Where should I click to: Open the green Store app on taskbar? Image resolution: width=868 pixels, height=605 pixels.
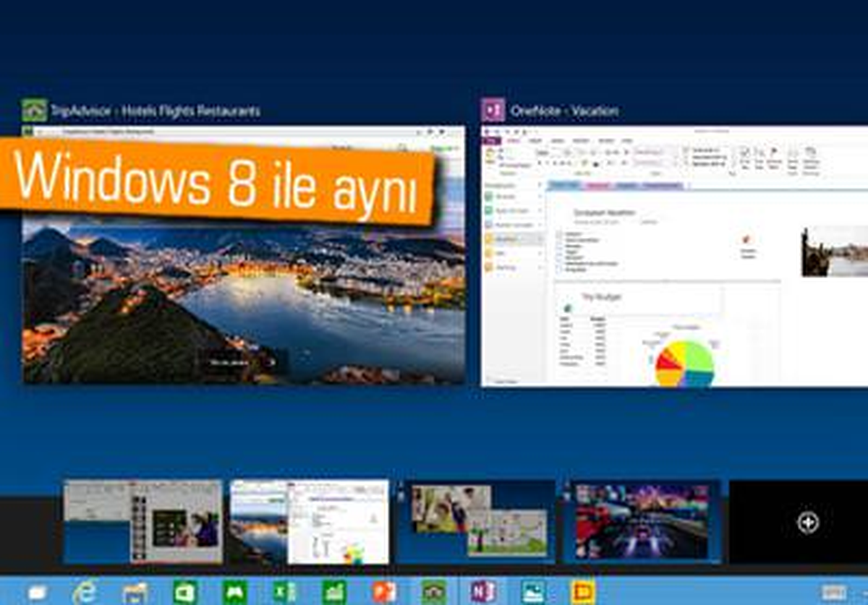184,592
